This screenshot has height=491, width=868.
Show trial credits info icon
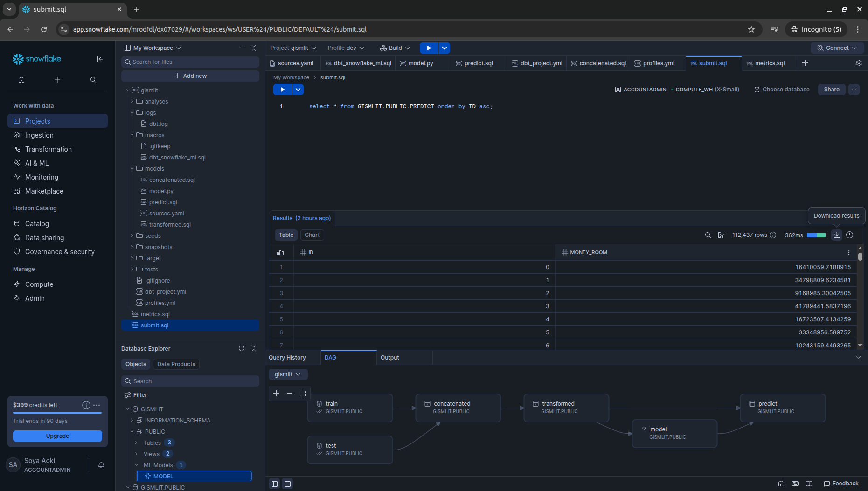(x=86, y=405)
